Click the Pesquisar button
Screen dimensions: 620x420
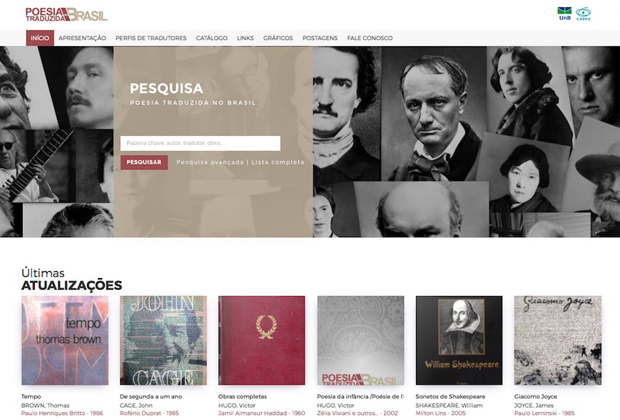pos(144,162)
